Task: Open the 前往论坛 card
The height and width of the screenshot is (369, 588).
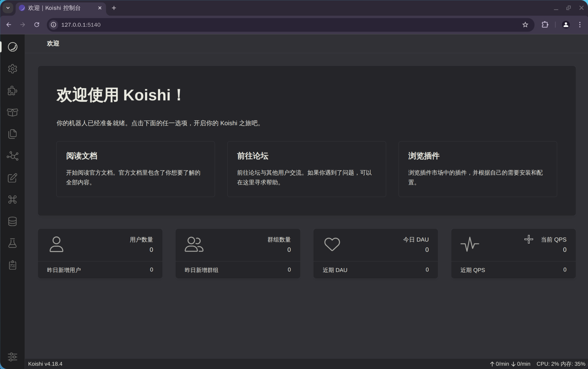Action: 306,169
